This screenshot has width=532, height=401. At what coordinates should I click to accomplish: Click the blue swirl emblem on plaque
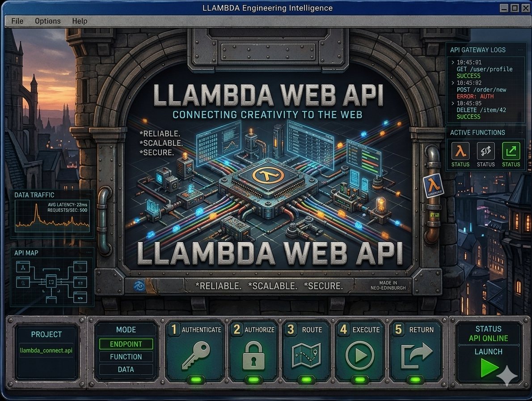[x=139, y=286]
